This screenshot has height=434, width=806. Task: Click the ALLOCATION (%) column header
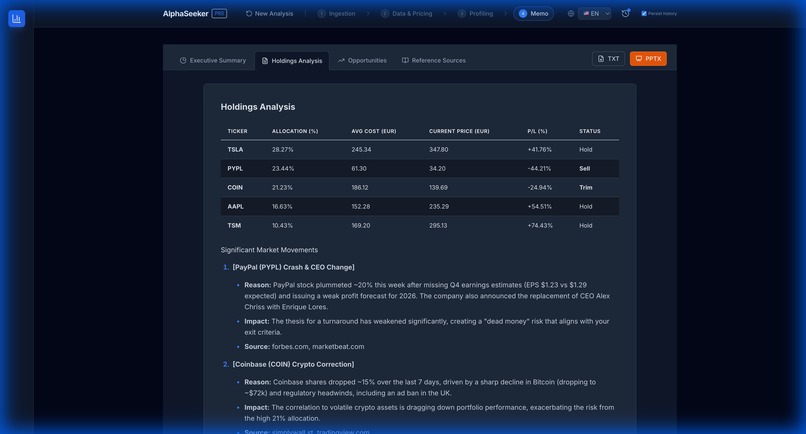point(295,131)
